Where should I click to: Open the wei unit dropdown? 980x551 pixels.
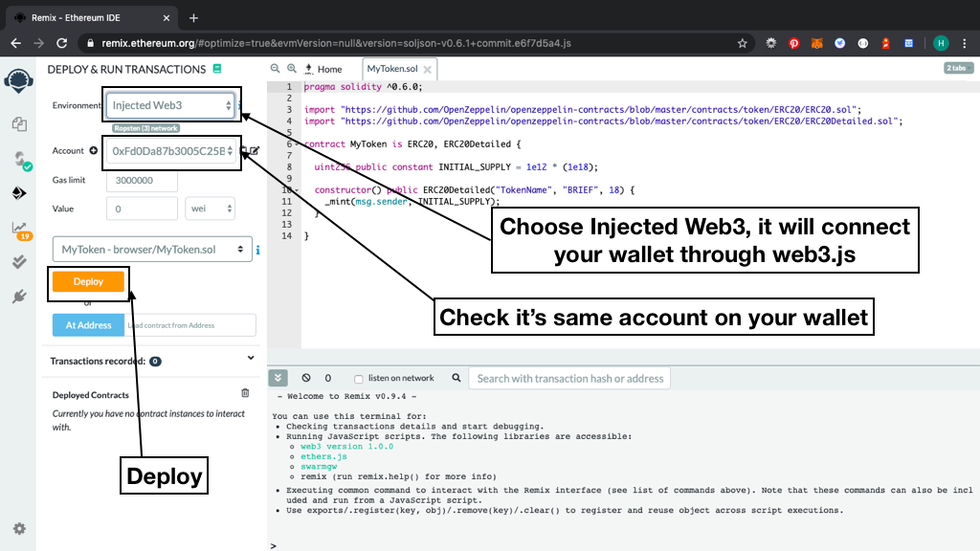click(210, 209)
